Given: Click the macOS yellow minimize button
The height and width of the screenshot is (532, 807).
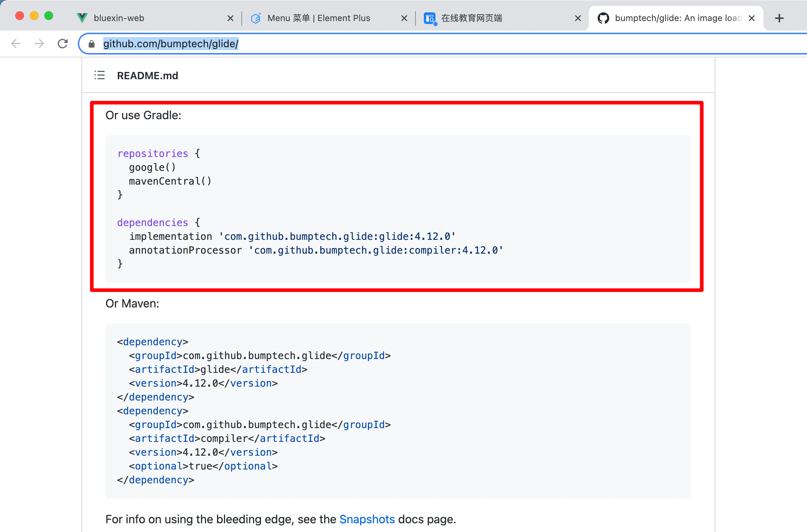Looking at the screenshot, I should pos(34,16).
